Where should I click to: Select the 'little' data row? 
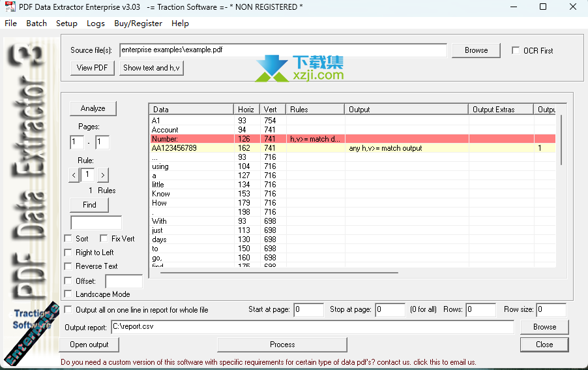[353, 185]
